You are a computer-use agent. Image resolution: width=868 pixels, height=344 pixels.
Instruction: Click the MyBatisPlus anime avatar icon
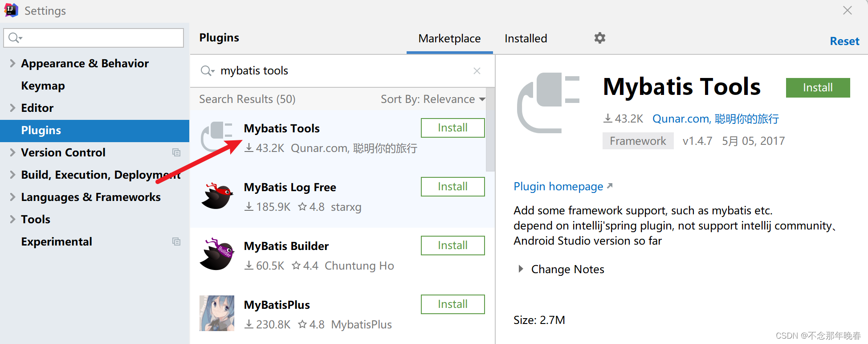pos(217,313)
